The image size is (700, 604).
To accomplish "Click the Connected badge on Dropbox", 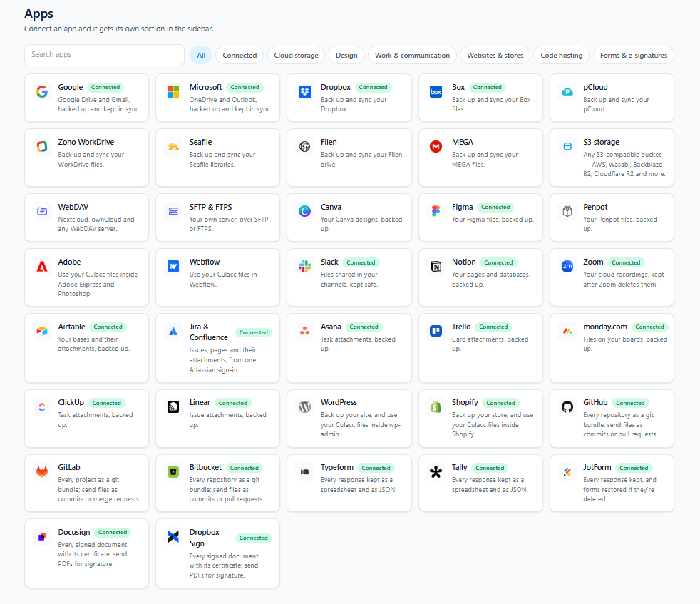I will 374,88.
